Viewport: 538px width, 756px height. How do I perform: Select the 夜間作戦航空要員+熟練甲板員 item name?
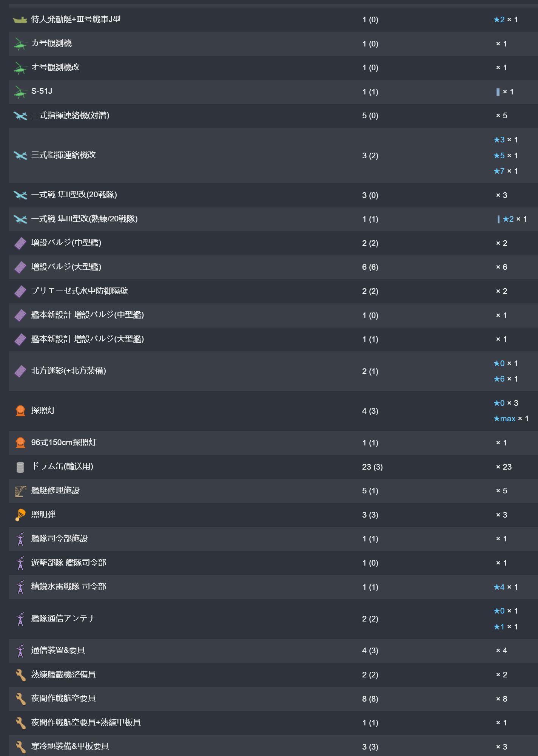click(86, 722)
